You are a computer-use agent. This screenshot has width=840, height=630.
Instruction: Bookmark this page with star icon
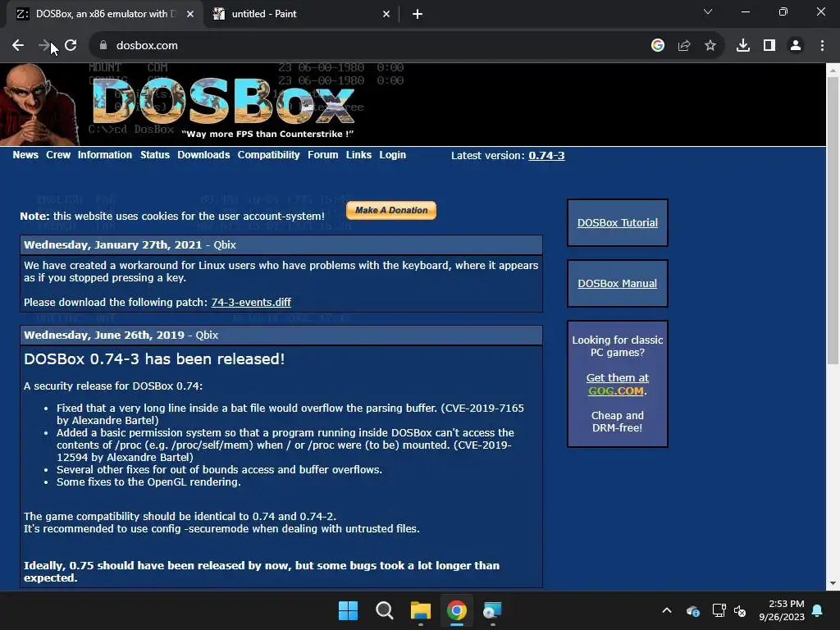coord(710,46)
